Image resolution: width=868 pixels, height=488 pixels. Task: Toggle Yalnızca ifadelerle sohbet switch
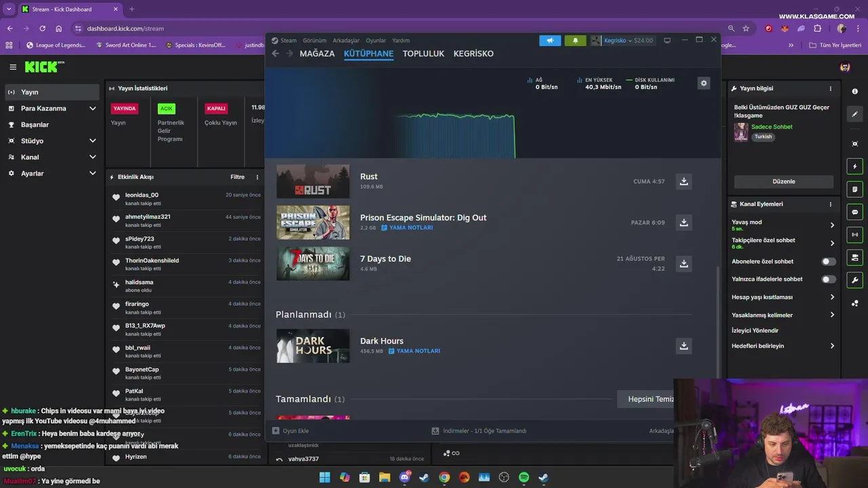coord(829,279)
